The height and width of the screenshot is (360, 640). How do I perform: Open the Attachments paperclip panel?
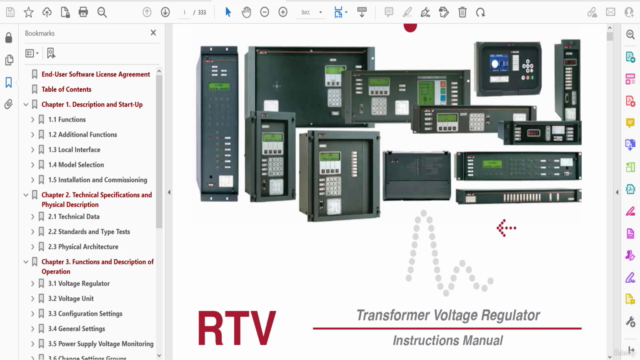[9, 104]
